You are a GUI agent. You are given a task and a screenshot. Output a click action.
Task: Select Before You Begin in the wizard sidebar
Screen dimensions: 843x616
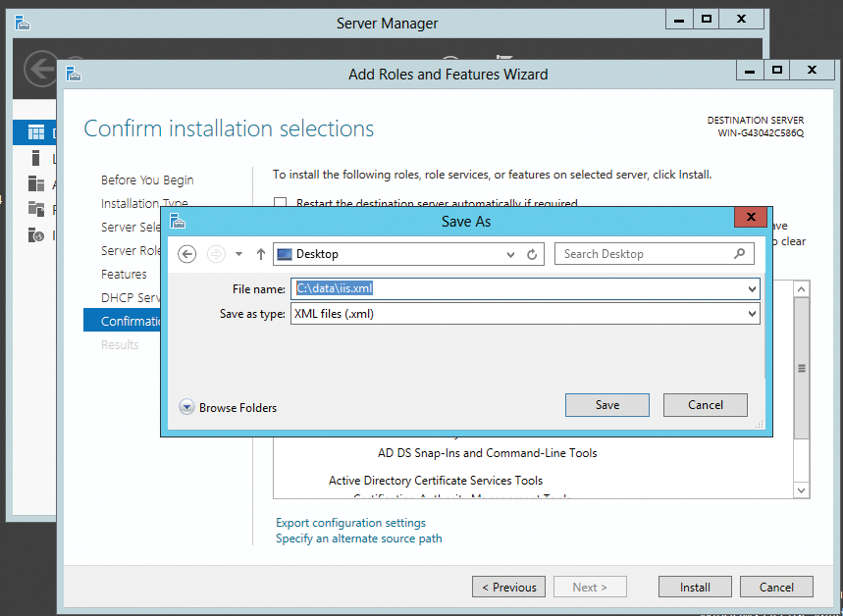(x=147, y=180)
